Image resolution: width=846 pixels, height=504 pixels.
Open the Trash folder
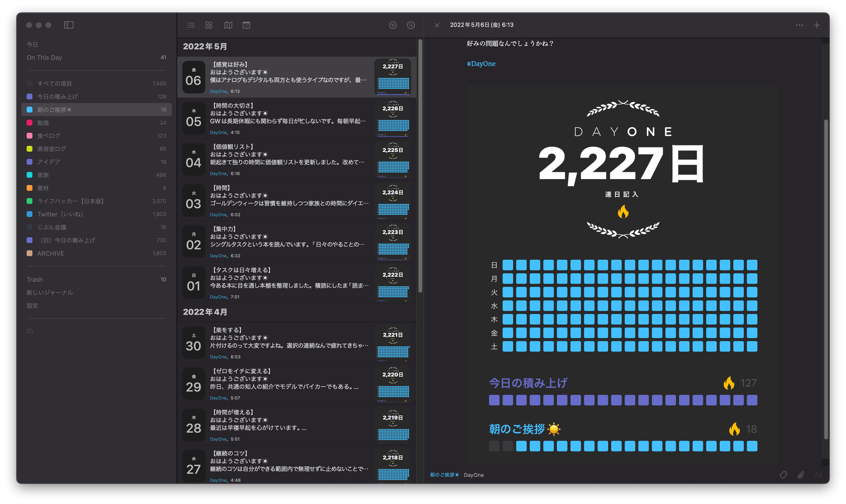(x=97, y=280)
